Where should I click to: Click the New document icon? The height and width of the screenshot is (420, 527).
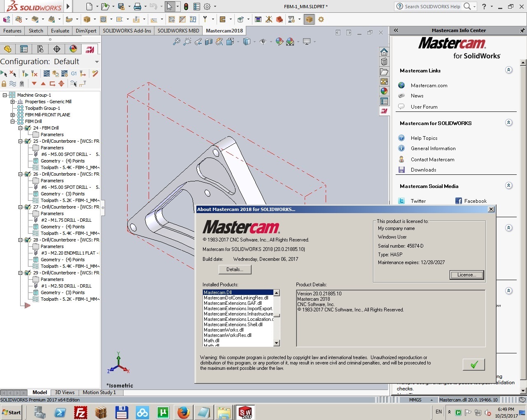click(x=89, y=7)
